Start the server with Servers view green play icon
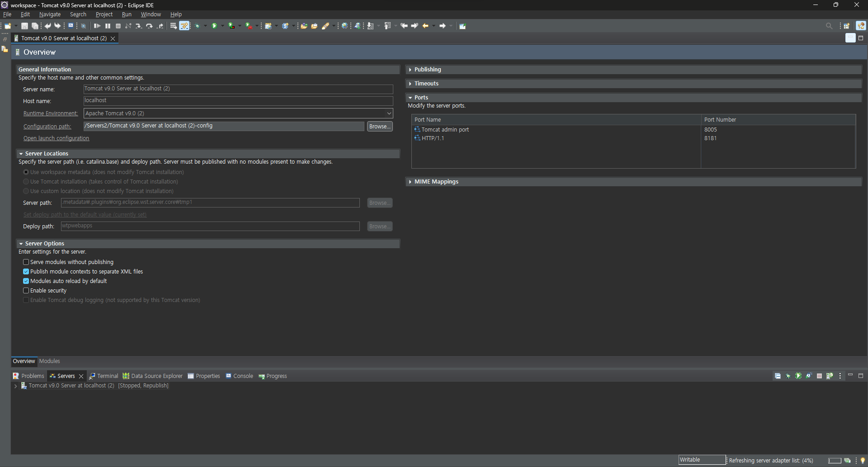 [798, 376]
